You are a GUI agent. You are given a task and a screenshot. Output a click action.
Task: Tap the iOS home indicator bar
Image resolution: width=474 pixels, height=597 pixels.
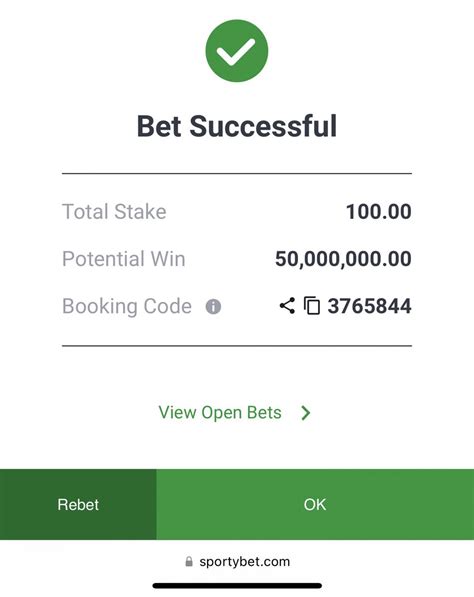coord(237,586)
